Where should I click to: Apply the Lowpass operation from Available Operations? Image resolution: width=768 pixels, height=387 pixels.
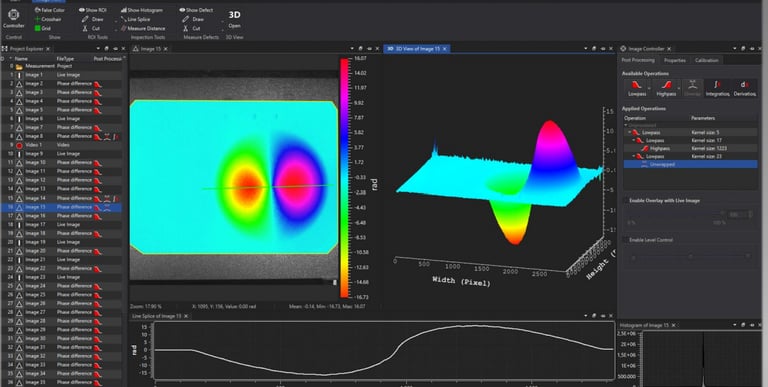(x=637, y=88)
